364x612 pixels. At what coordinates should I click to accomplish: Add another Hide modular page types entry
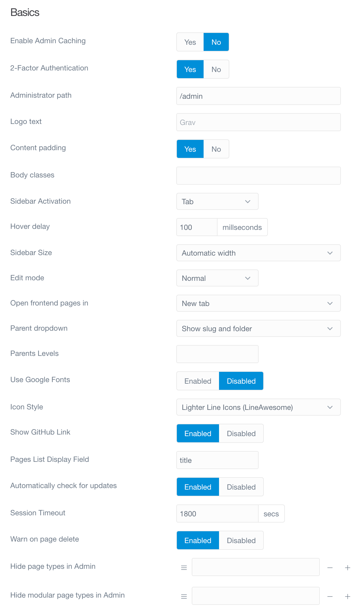coord(348,596)
